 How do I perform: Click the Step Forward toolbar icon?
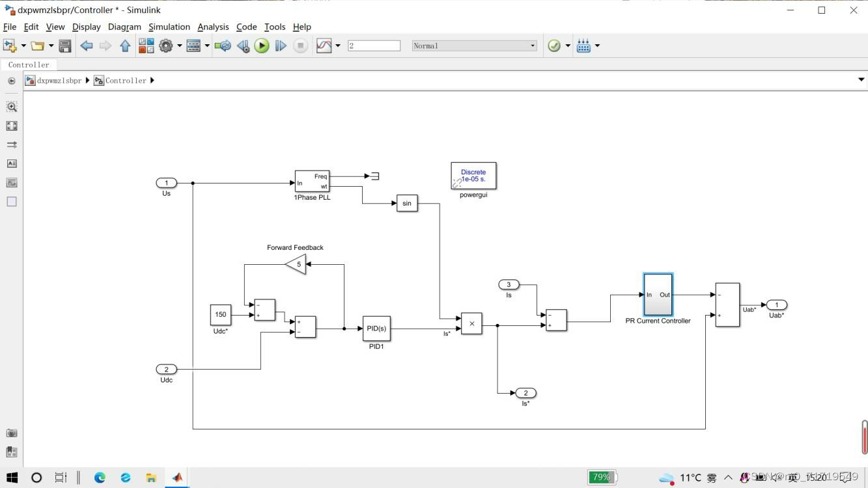coord(281,46)
